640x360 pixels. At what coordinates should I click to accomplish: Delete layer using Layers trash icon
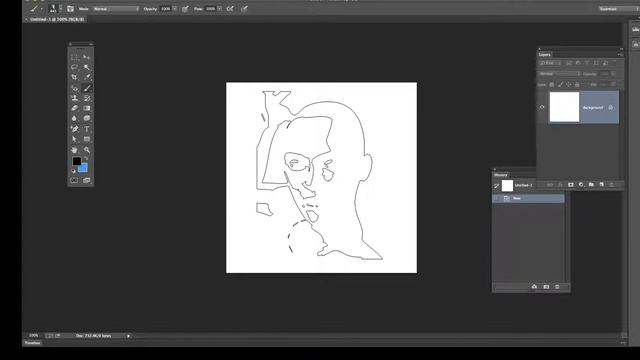(x=611, y=185)
